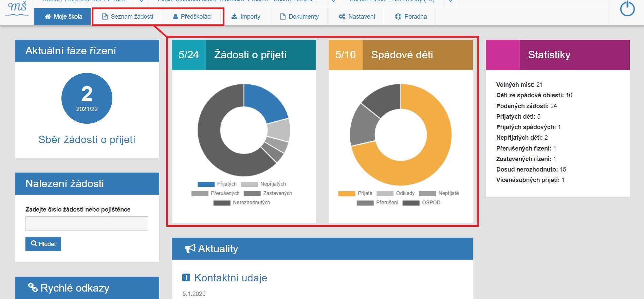This screenshot has width=644, height=299.
Task: Open Nastavení settings tab
Action: 357,17
